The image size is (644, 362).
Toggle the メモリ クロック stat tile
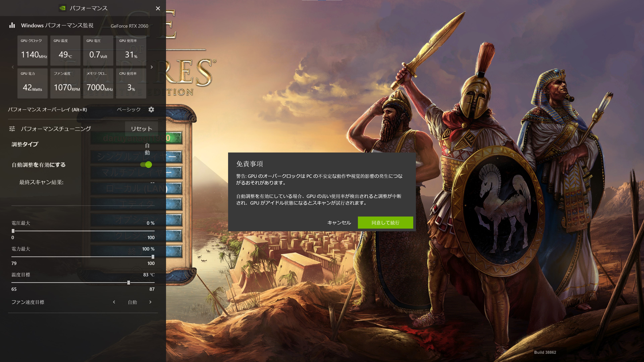98,83
